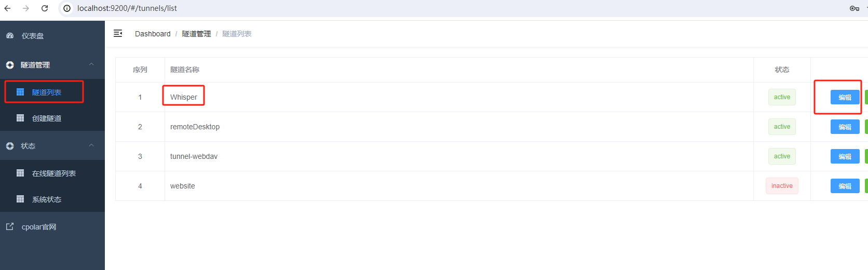Reload the page with browser refresh icon
This screenshot has width=868, height=270.
coord(45,8)
